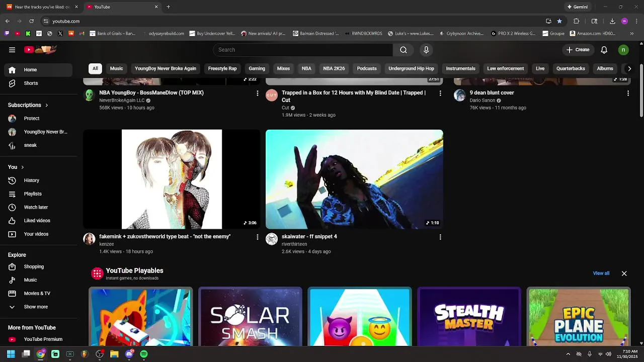Expand the Subscriptions section chevron
This screenshot has height=362, width=644.
(46, 105)
